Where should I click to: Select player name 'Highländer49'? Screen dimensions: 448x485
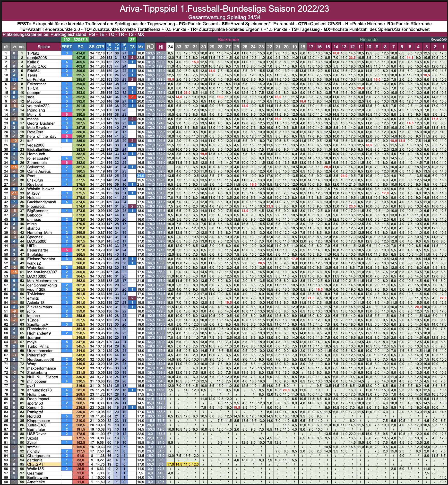tap(39, 333)
